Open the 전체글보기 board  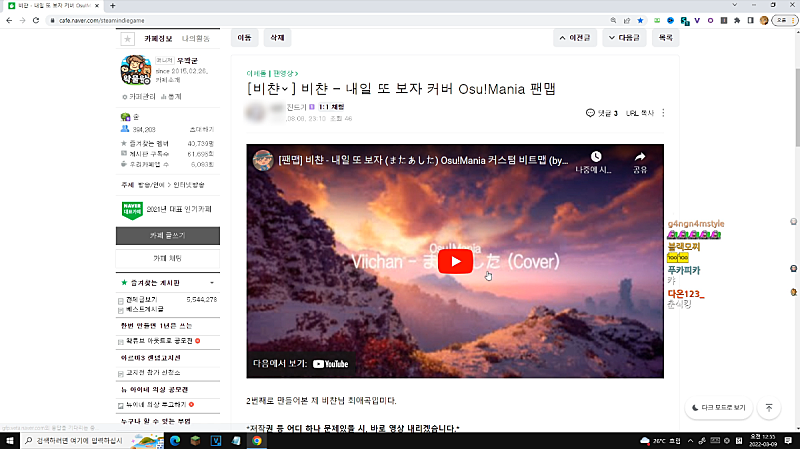coord(142,300)
